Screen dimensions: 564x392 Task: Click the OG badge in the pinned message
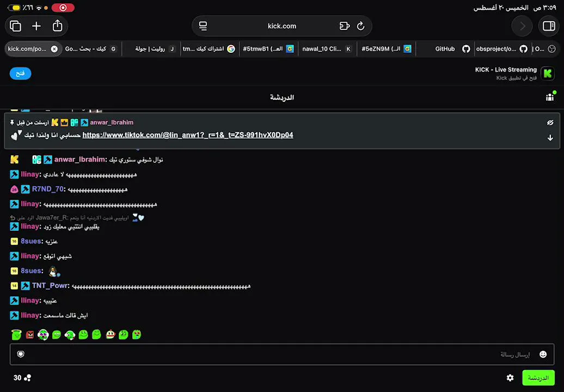tap(75, 122)
